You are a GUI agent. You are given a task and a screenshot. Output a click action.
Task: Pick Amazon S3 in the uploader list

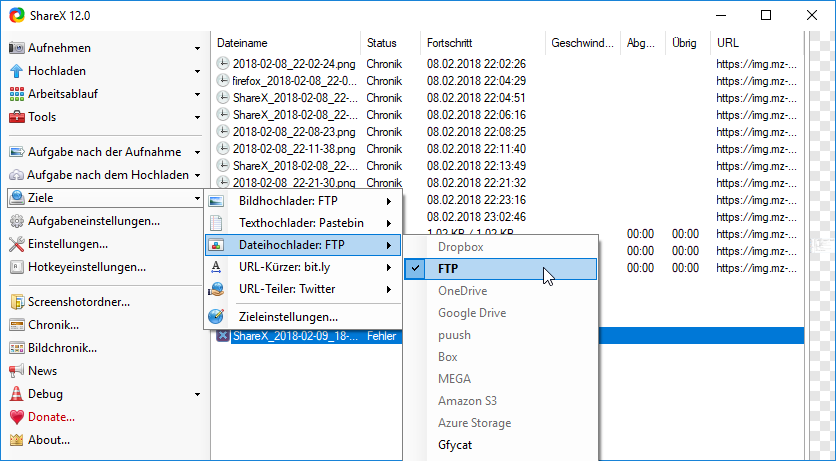pyautogui.click(x=467, y=401)
